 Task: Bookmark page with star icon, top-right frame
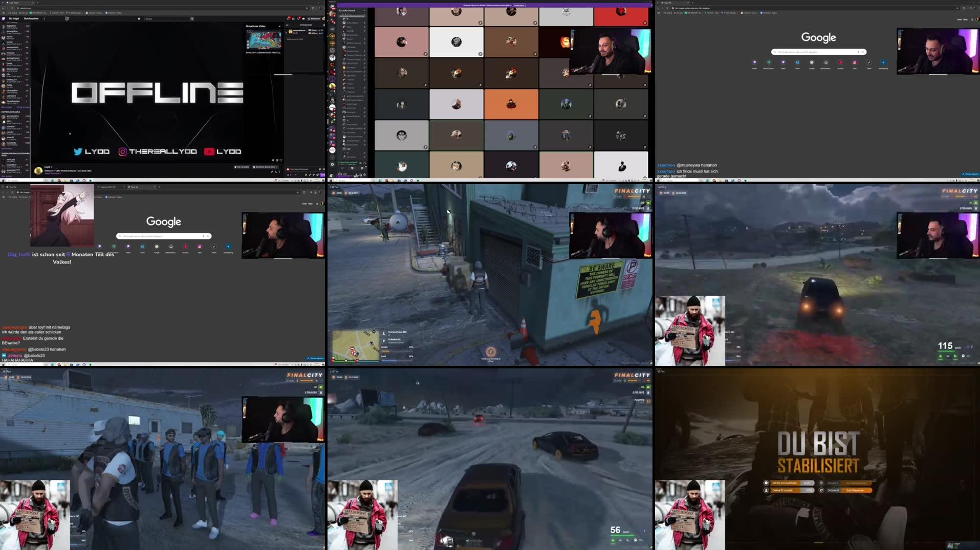[x=957, y=8]
